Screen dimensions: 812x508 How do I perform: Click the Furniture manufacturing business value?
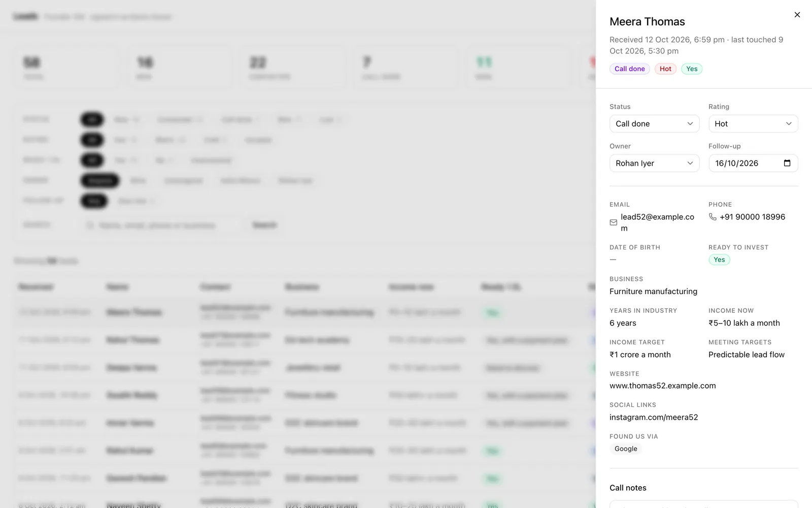[653, 291]
